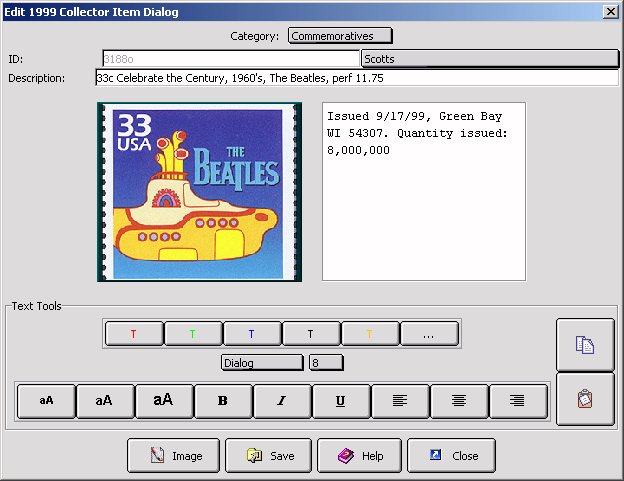Apply underline text formatting

[340, 401]
